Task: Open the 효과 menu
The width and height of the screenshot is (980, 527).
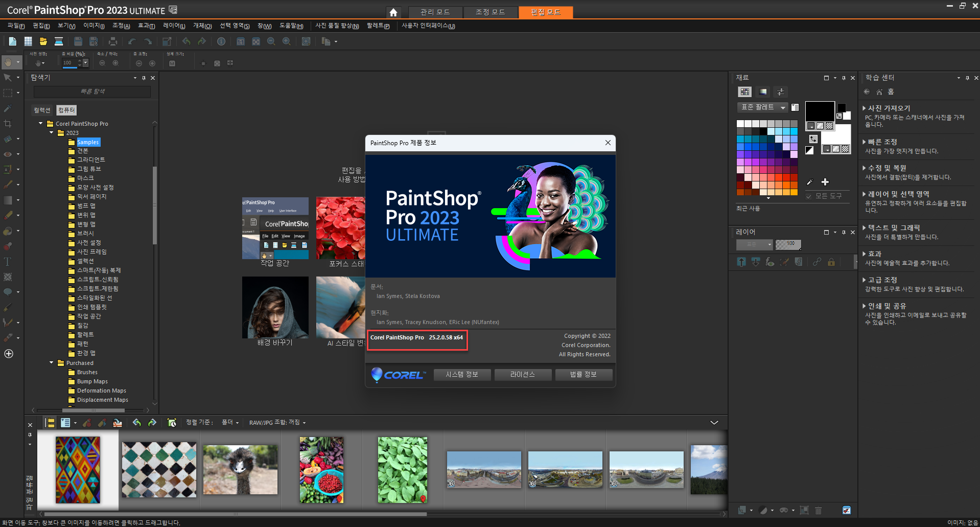Action: tap(146, 26)
